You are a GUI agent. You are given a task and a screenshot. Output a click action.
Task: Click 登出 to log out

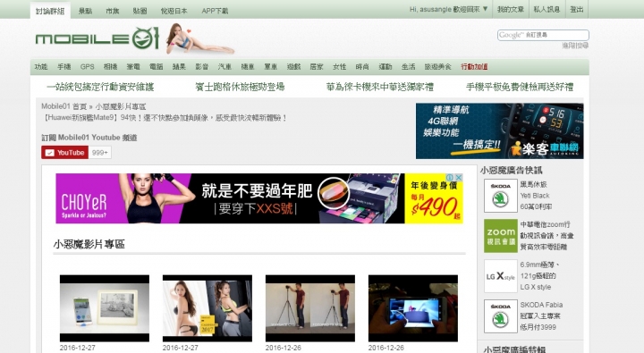click(577, 9)
